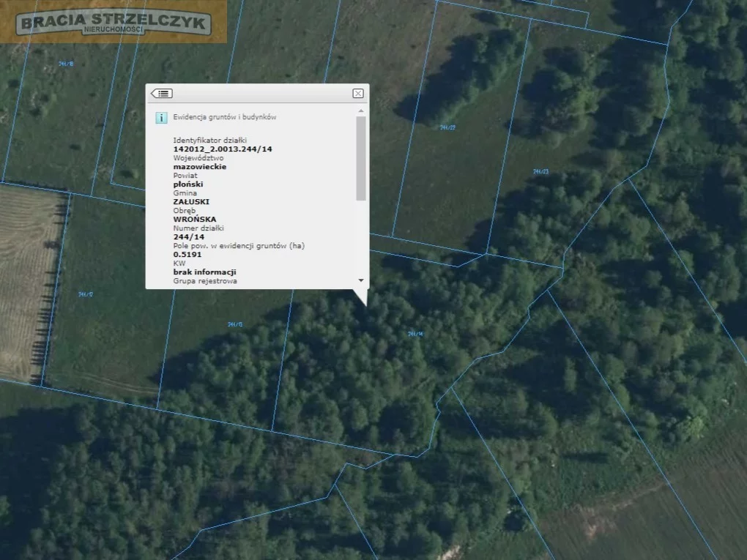Click the area value 0.5191
The height and width of the screenshot is (560, 747).
(187, 254)
